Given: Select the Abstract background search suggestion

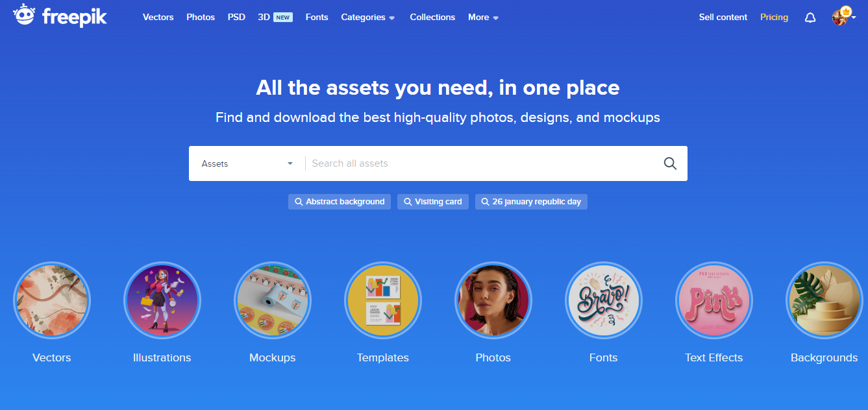Looking at the screenshot, I should pos(340,202).
